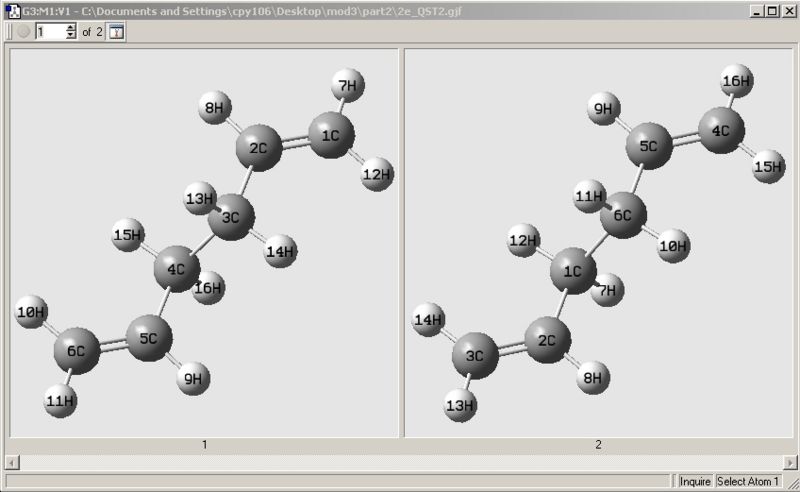Select hydrogen 12H in model 1

[x=377, y=175]
